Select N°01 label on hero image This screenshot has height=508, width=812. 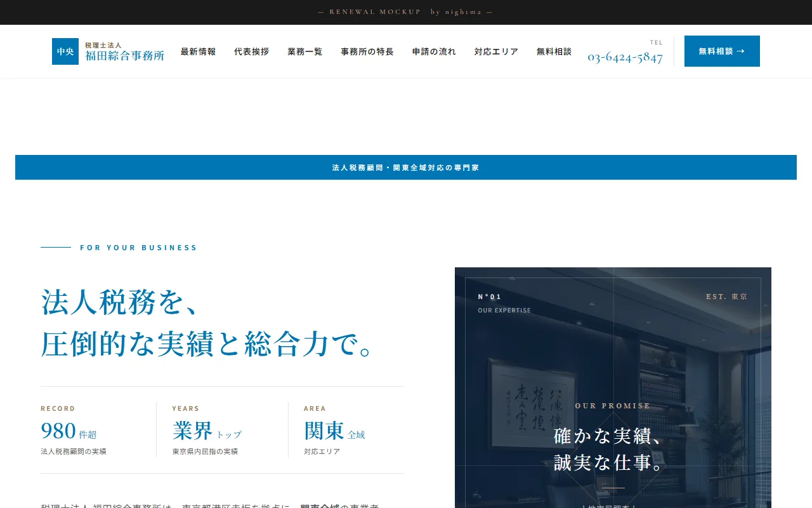point(490,297)
